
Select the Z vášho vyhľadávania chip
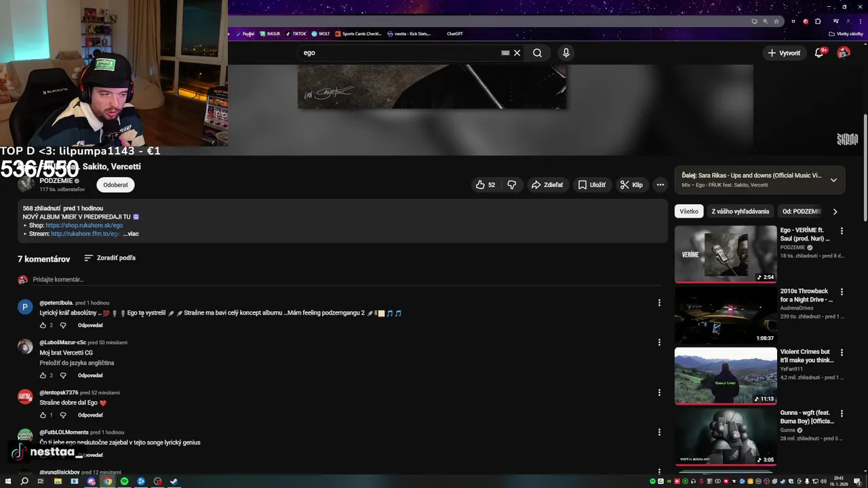pos(741,211)
